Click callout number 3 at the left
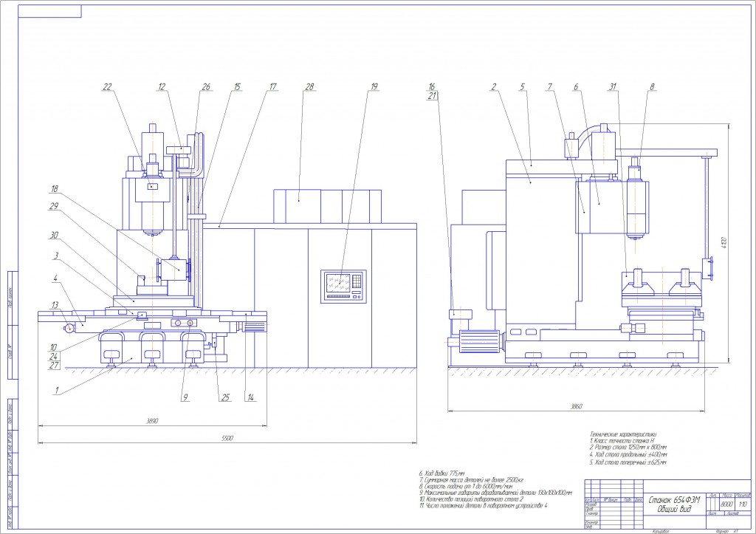Viewport: 756px width, 534px height. pos(56,256)
